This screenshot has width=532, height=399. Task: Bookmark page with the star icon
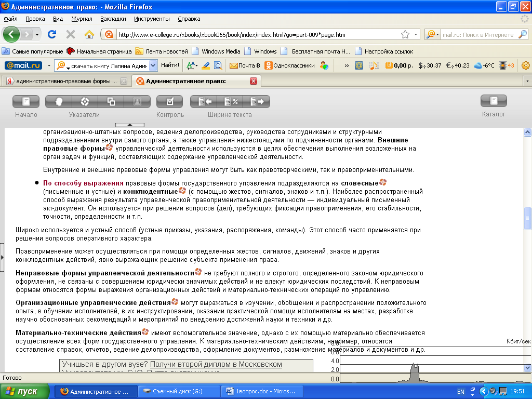click(405, 35)
